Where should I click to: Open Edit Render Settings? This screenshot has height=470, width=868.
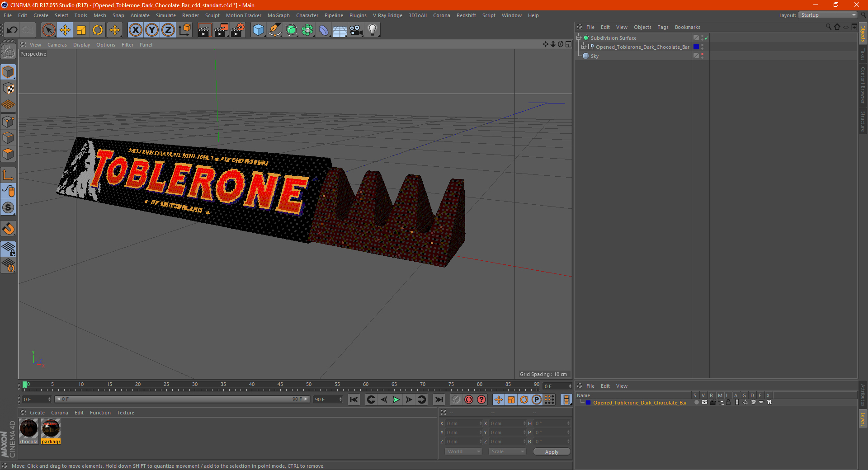(x=237, y=30)
